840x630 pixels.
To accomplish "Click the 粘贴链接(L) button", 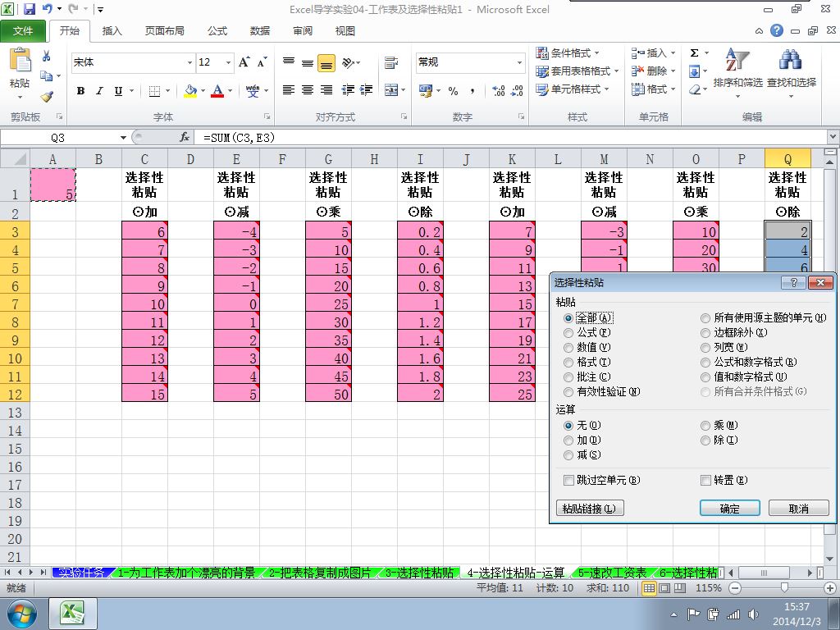I will tap(590, 509).
